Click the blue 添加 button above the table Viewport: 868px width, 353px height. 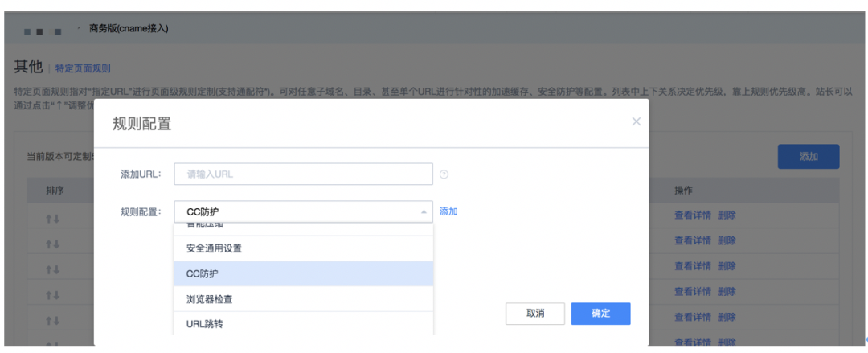808,157
